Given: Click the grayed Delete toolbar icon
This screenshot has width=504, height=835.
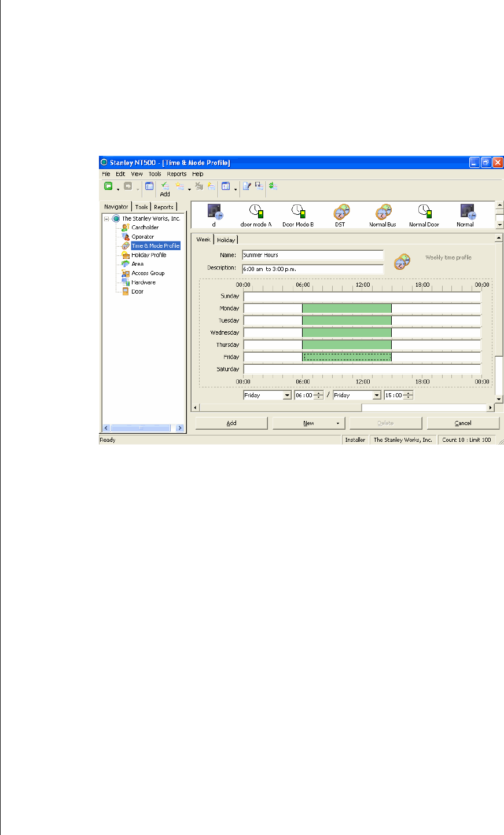Looking at the screenshot, I should pyautogui.click(x=199, y=186).
